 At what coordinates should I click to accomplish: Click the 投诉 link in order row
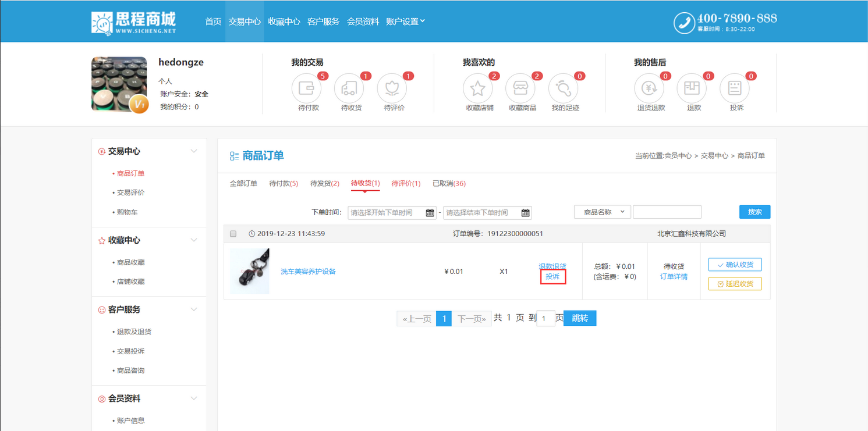pyautogui.click(x=552, y=277)
